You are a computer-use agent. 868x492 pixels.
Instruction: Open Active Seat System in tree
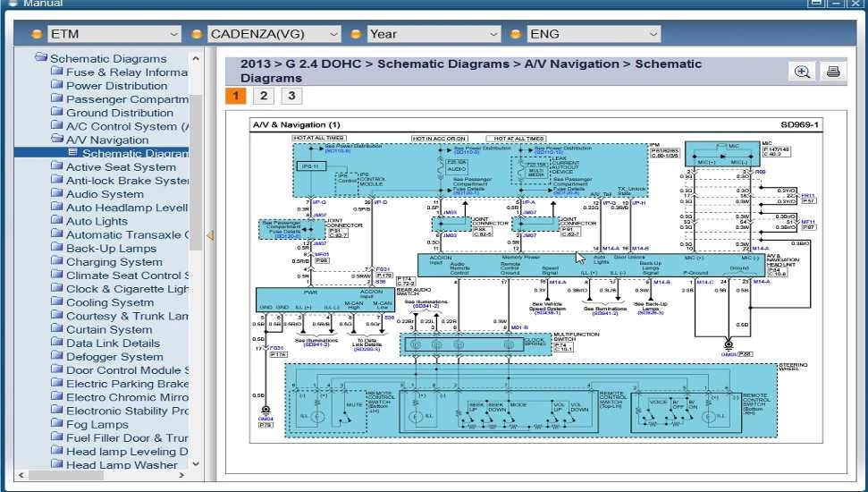[x=121, y=167]
